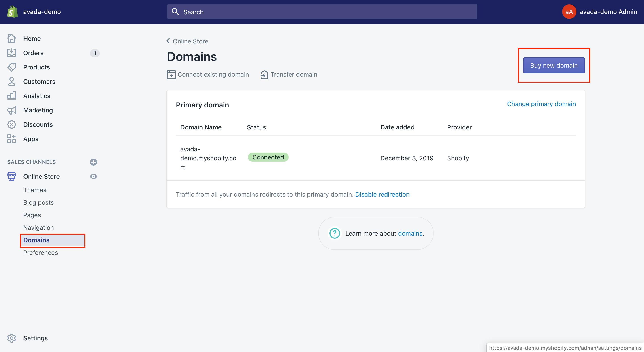This screenshot has height=352, width=644.
Task: Click the Customers icon in sidebar
Action: [12, 81]
